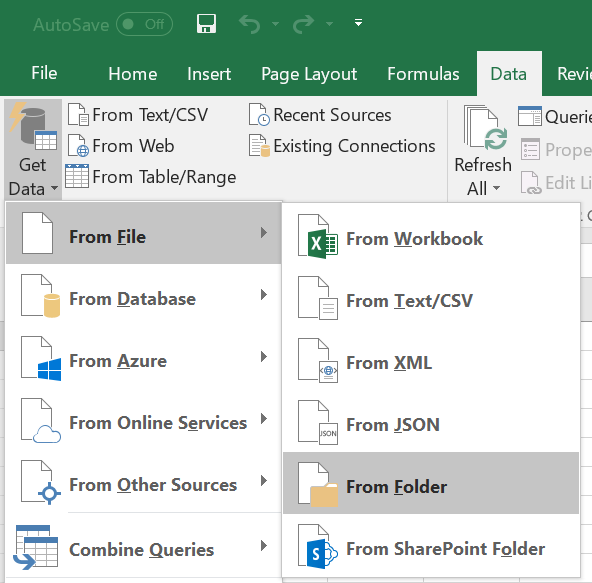Click the From Text/CSV ribbon button

[138, 114]
